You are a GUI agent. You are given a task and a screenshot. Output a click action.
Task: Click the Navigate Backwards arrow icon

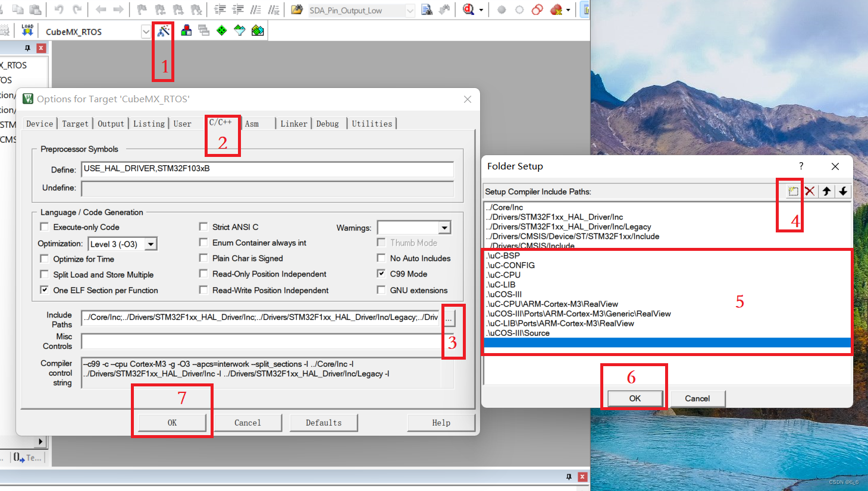coord(101,10)
